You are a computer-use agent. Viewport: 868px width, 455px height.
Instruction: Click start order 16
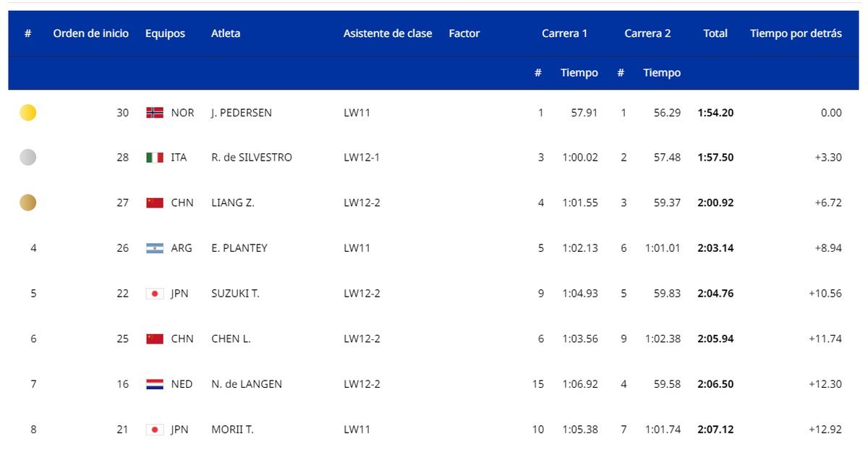coord(123,384)
